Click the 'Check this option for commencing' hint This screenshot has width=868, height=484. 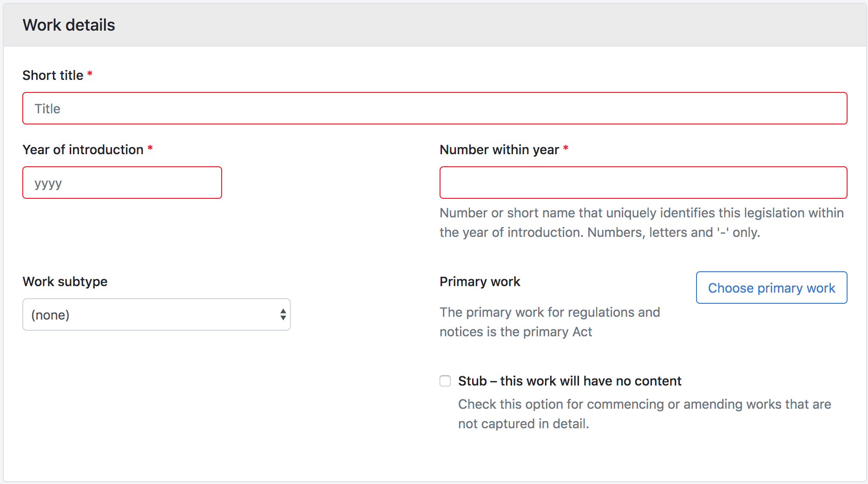[644, 414]
